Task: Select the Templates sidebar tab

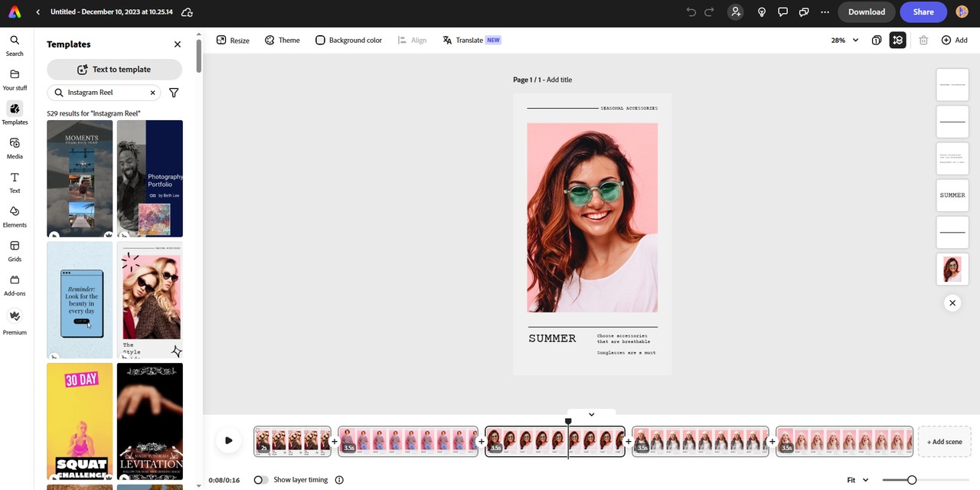Action: pyautogui.click(x=15, y=113)
